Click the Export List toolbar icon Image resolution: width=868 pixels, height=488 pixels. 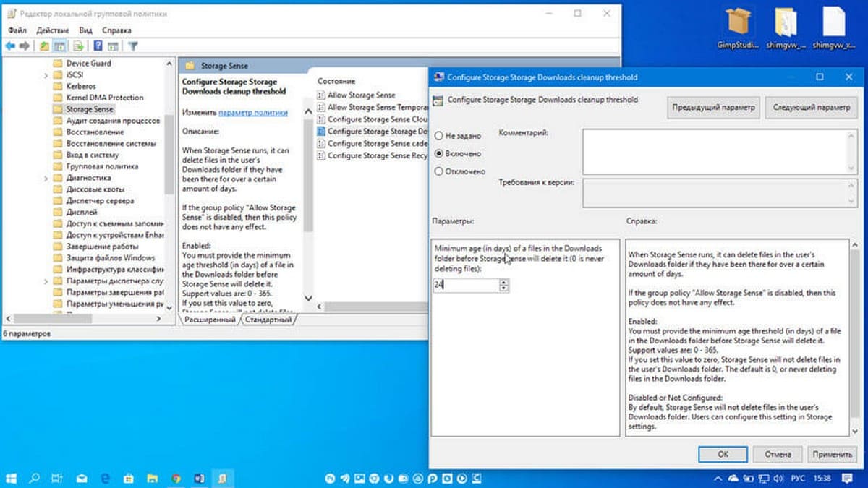pos(79,46)
